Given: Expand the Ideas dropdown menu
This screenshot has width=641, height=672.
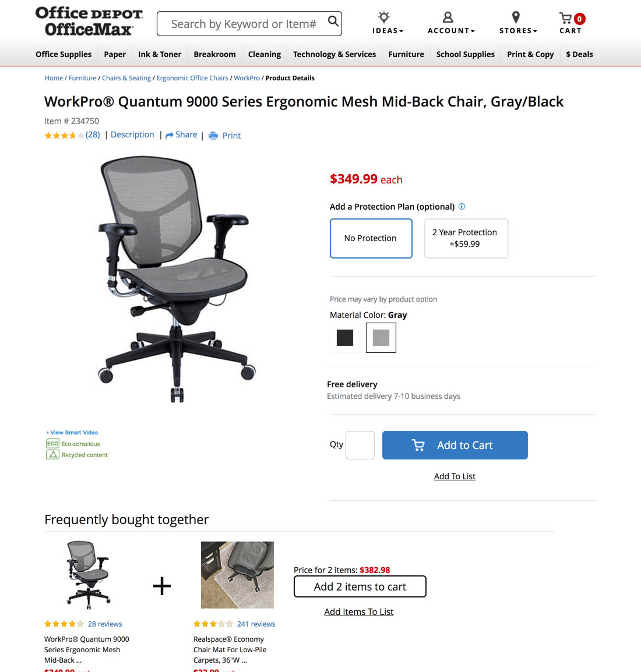Looking at the screenshot, I should [388, 31].
